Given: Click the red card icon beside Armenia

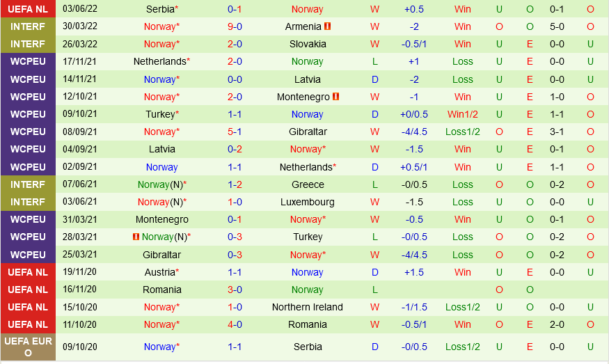Looking at the screenshot, I should (x=328, y=26).
